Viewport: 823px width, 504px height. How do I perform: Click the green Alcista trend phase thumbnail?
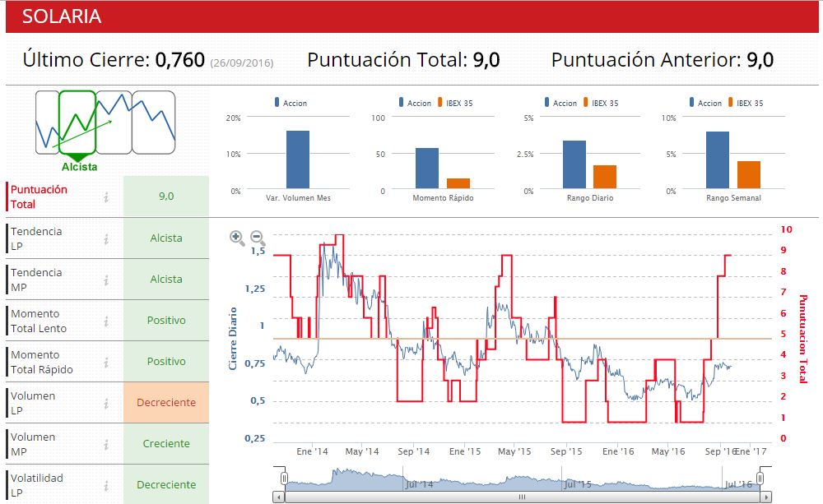tap(77, 123)
